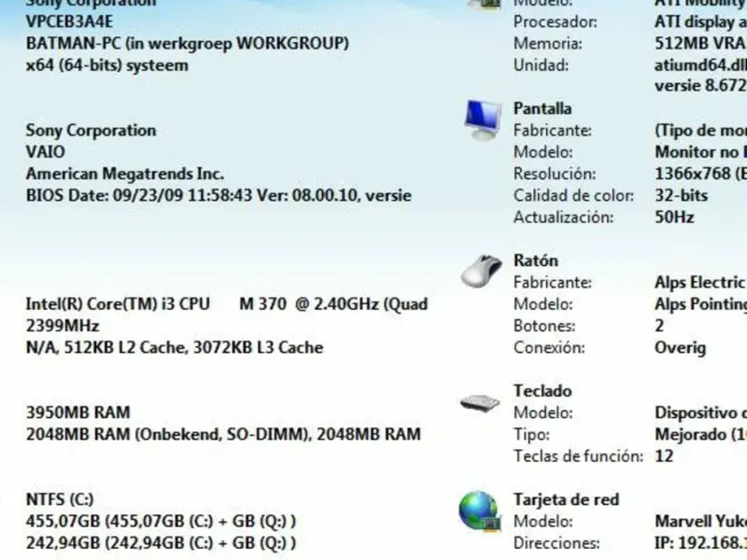Select the Pantalla section heading
Viewport: 747px width, 560px height.
click(x=543, y=108)
